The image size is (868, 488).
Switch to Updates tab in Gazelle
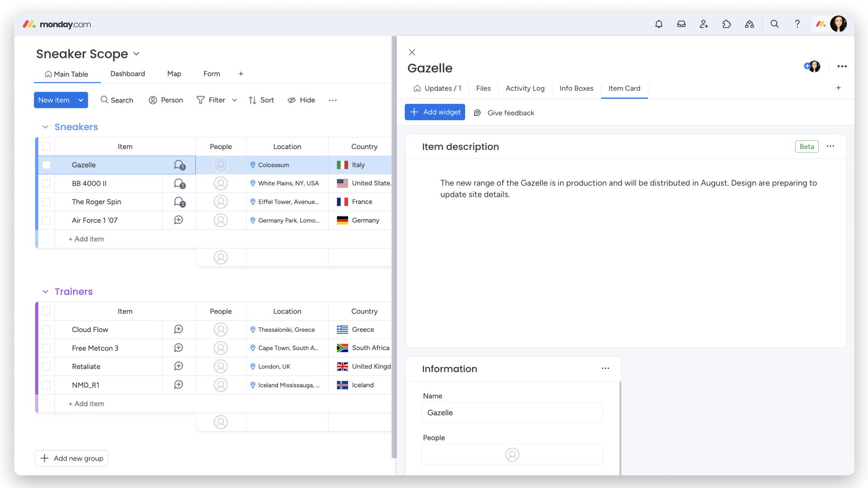pyautogui.click(x=438, y=89)
